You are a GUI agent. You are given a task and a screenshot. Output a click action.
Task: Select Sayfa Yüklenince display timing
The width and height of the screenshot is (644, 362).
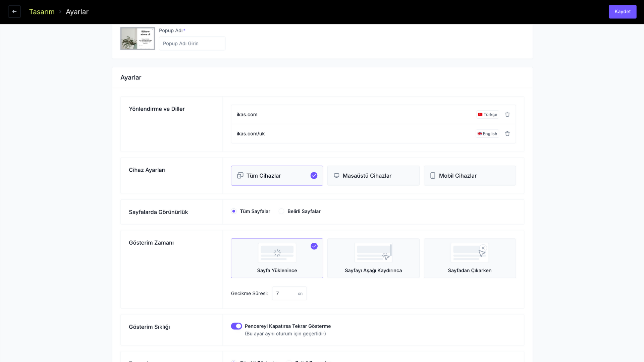277,258
